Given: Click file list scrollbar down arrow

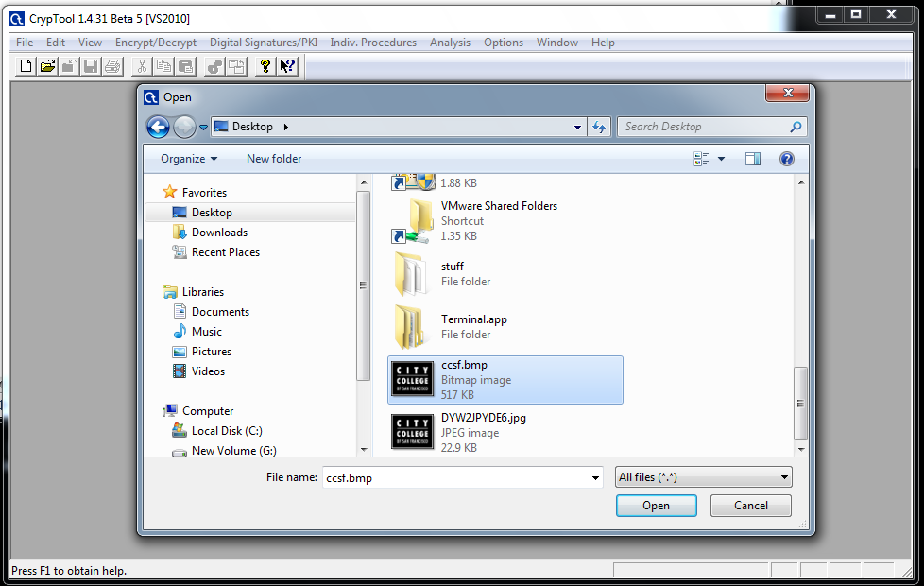Looking at the screenshot, I should tap(801, 449).
